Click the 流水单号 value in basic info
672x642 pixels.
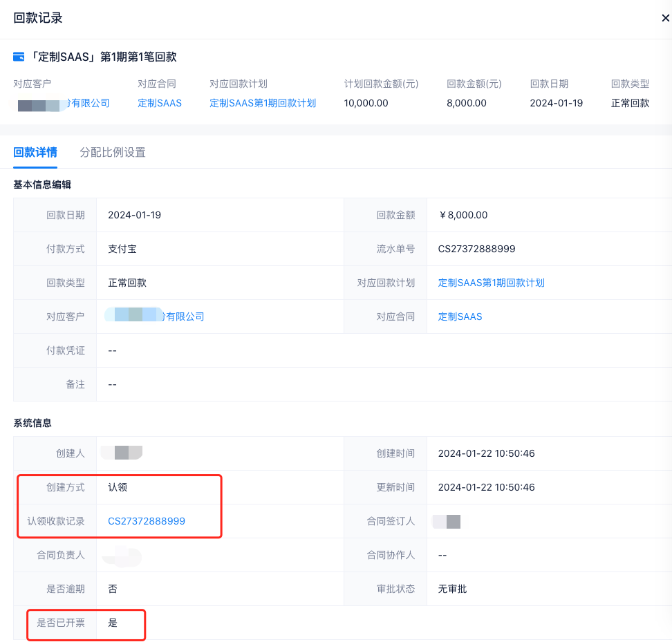tap(476, 249)
